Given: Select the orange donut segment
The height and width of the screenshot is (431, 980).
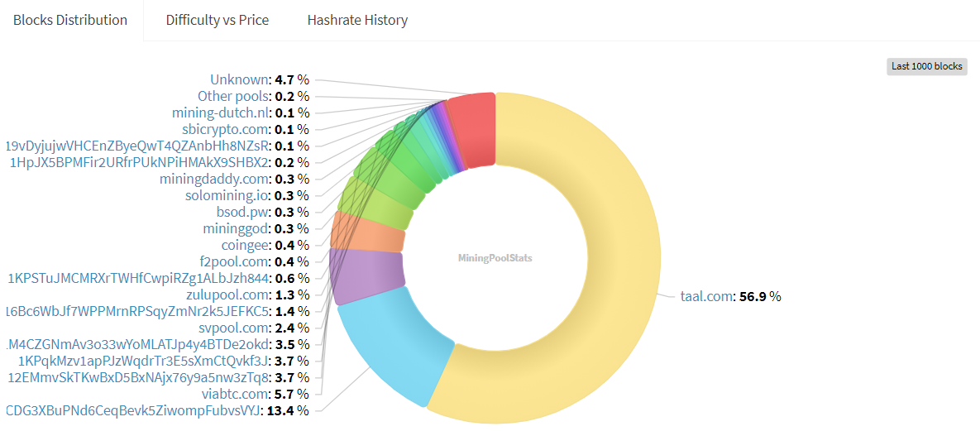Looking at the screenshot, I should pos(367,232).
